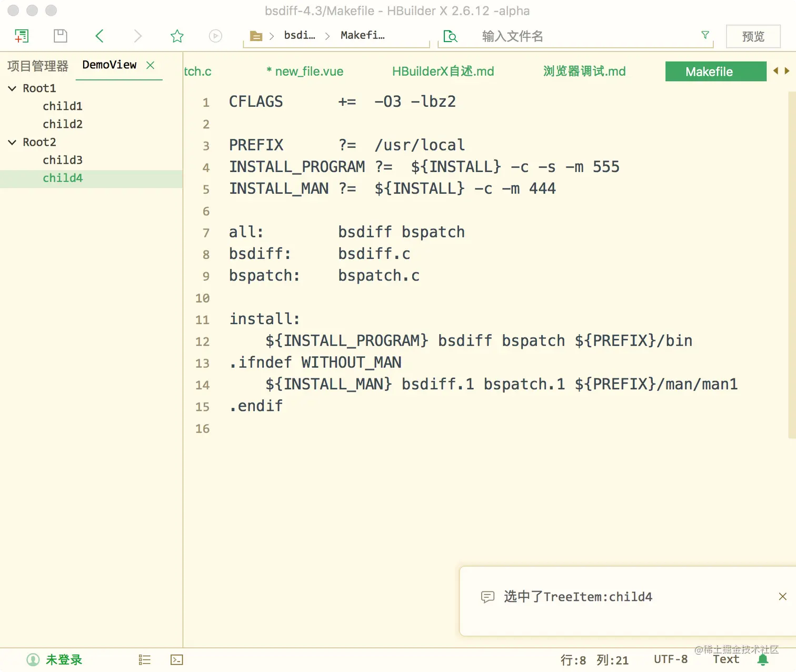Viewport: 796px width, 672px height.
Task: Switch to the DemoView tab
Action: [x=110, y=65]
